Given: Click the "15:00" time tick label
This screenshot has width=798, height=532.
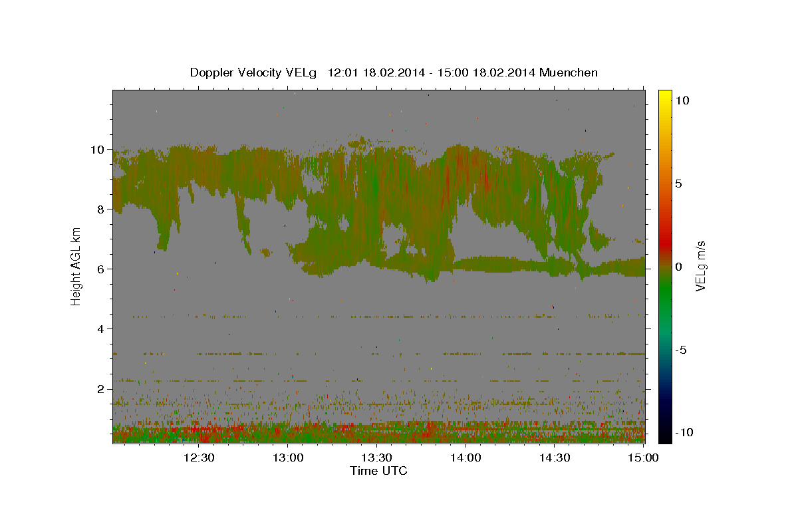Looking at the screenshot, I should click(x=643, y=458).
